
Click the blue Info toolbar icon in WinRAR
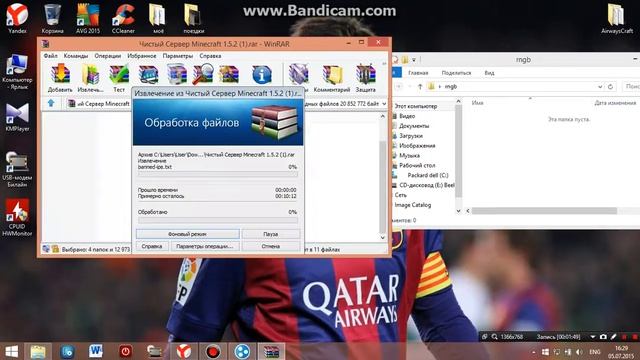click(x=262, y=75)
